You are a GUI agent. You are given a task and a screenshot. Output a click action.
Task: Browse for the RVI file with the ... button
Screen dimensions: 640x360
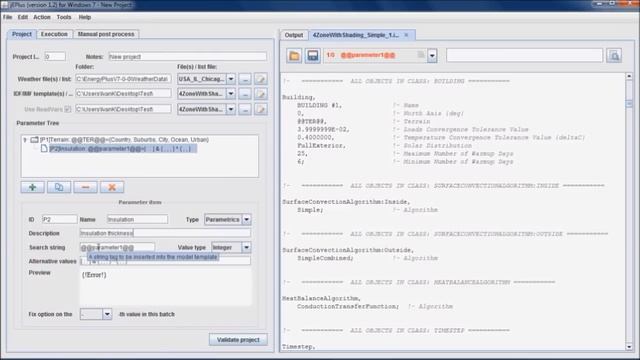click(245, 109)
